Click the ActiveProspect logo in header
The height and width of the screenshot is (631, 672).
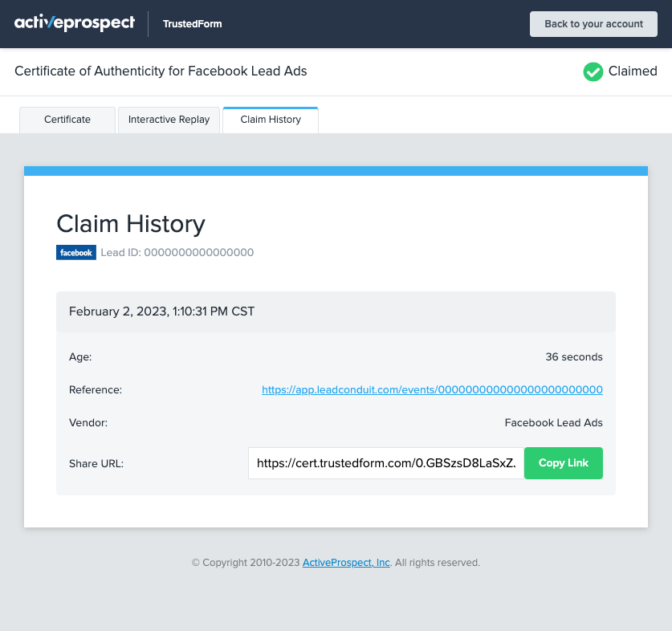point(74,23)
